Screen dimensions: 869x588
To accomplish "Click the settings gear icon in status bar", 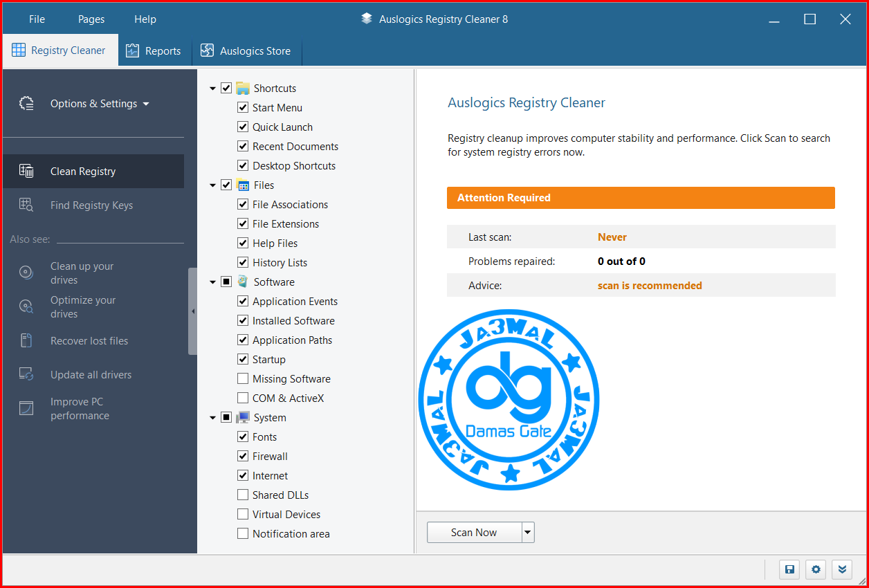I will 816,569.
